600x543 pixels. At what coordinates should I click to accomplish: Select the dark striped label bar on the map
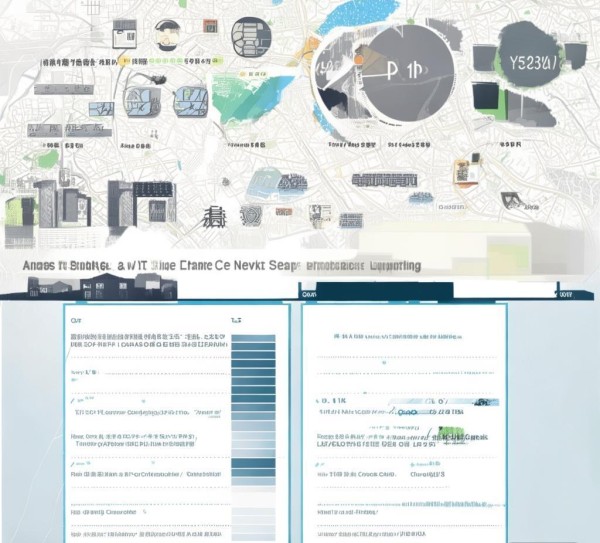click(384, 180)
